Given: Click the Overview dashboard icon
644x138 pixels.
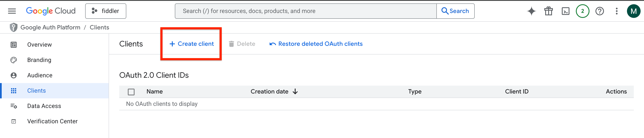Looking at the screenshot, I should 13,45.
